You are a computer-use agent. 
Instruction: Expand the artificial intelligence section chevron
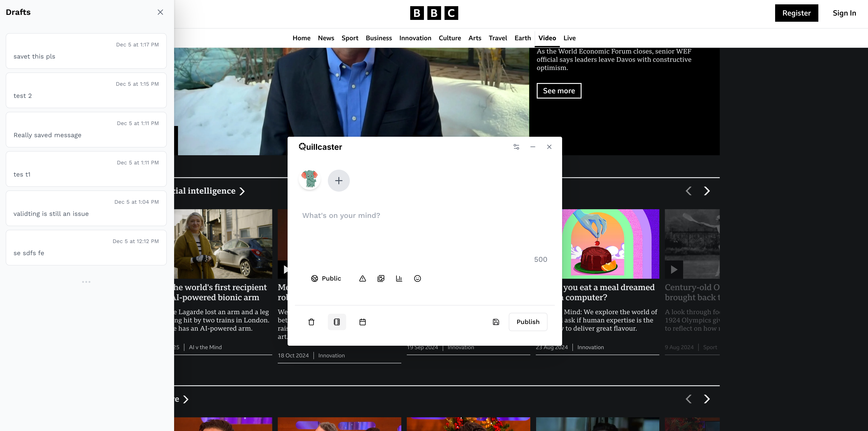coord(242,191)
